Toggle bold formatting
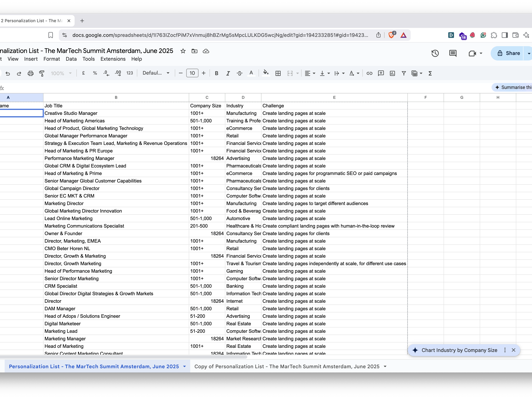The image size is (532, 399). (217, 73)
